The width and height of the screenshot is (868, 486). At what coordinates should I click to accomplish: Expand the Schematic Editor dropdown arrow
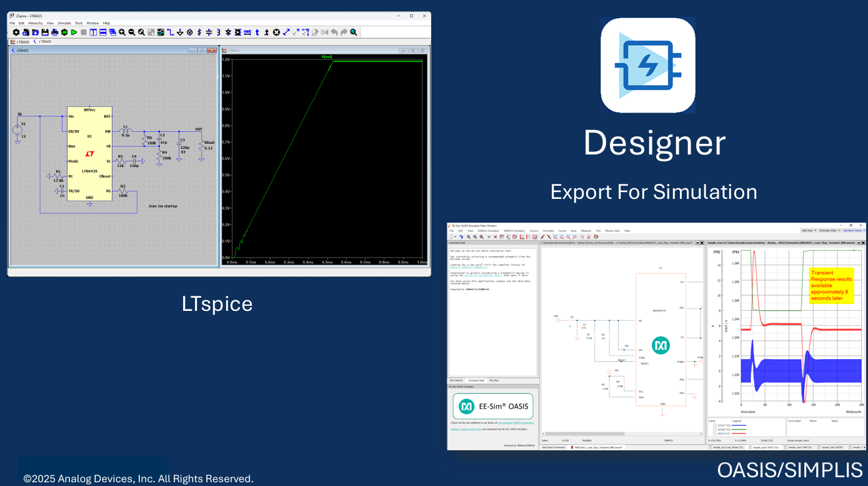tap(838, 230)
